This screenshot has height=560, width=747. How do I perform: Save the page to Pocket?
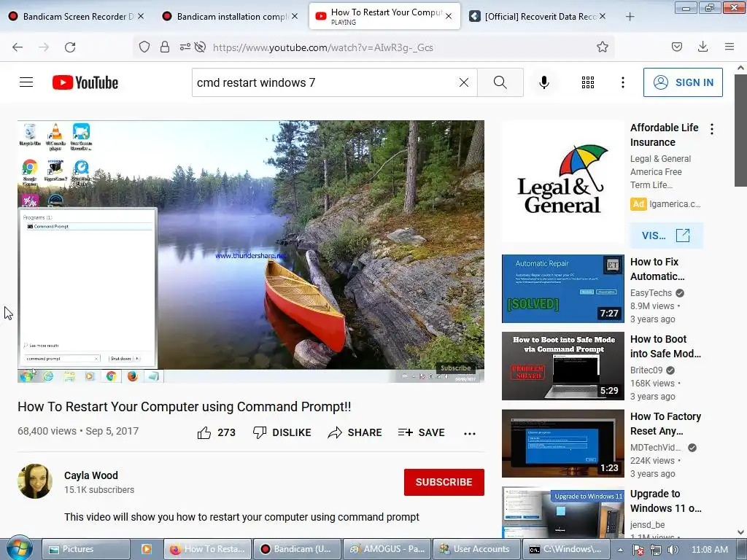[x=677, y=47]
